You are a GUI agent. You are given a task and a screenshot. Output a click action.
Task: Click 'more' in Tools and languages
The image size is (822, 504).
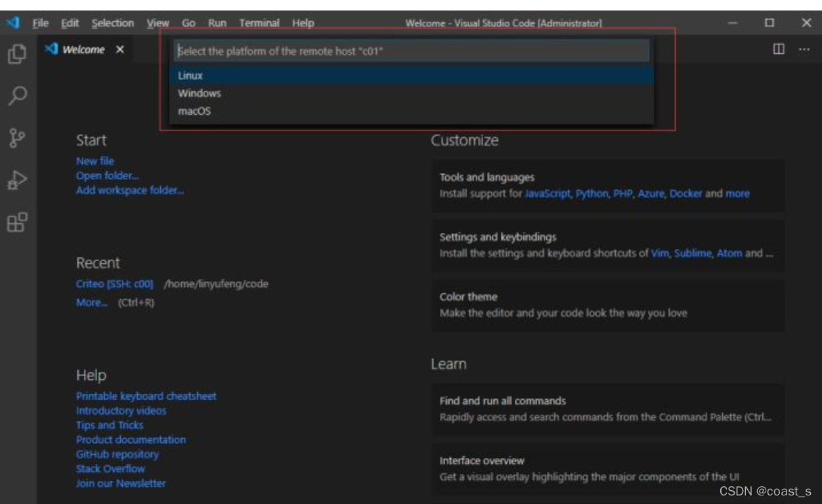737,194
